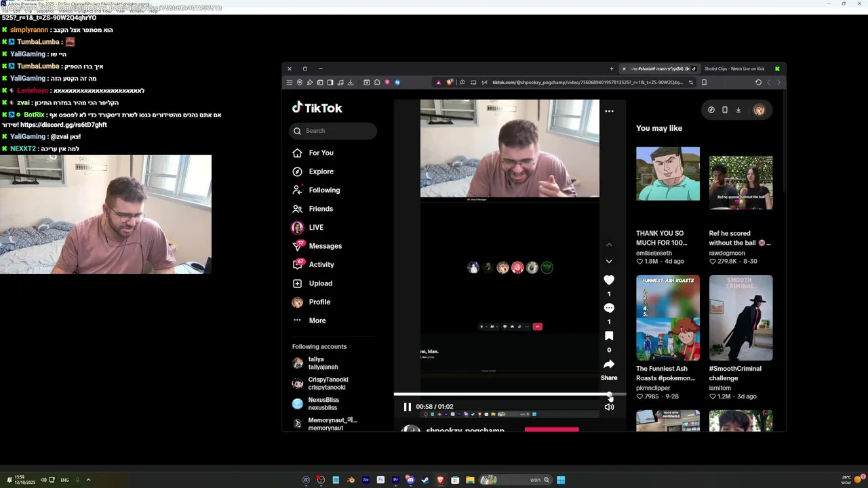
Task: Click the TikTok coins icon top right
Action: click(711, 110)
